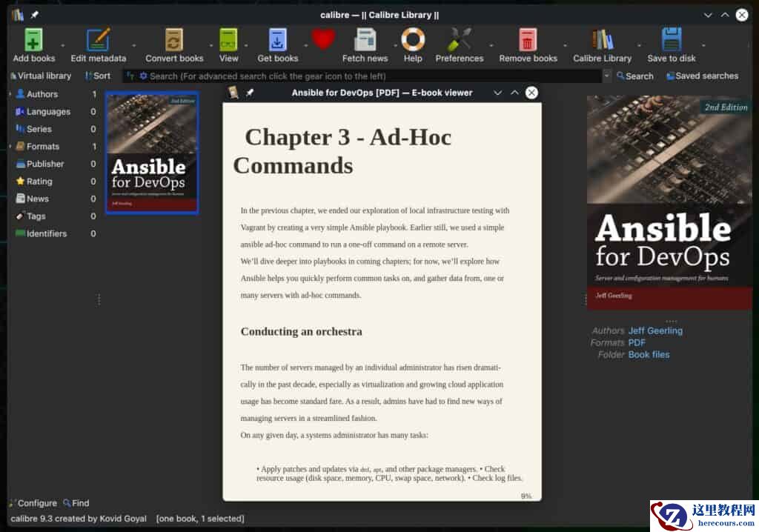Click splitter handle beside book details
759x532 pixels.
tap(586, 299)
